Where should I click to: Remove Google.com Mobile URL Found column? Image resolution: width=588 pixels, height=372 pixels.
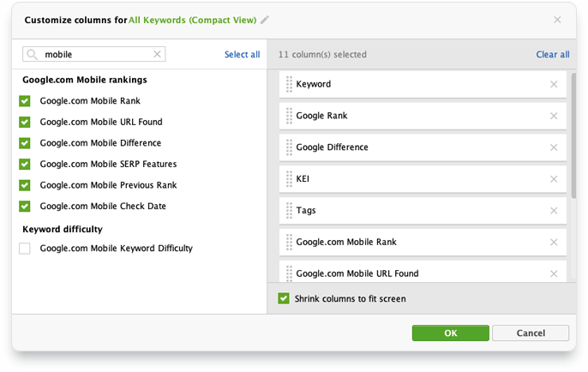click(554, 273)
